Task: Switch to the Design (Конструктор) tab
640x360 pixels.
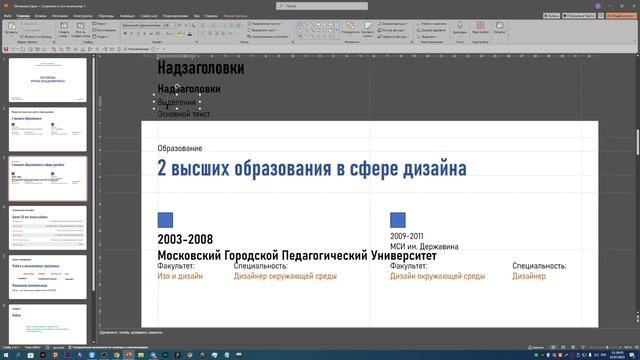Action: tap(83, 16)
